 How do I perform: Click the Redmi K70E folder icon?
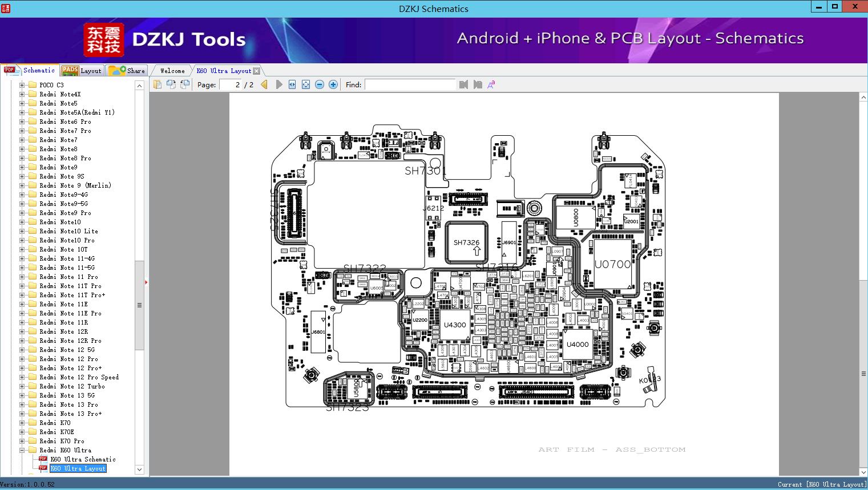33,432
